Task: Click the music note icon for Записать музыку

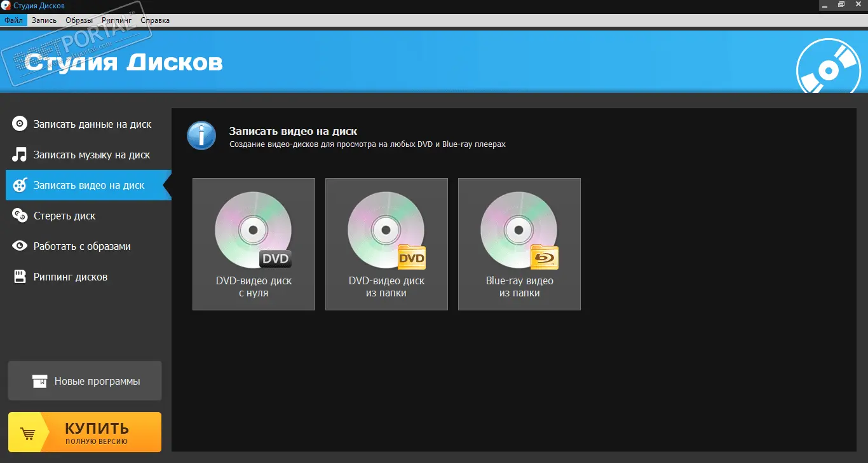Action: click(x=20, y=155)
